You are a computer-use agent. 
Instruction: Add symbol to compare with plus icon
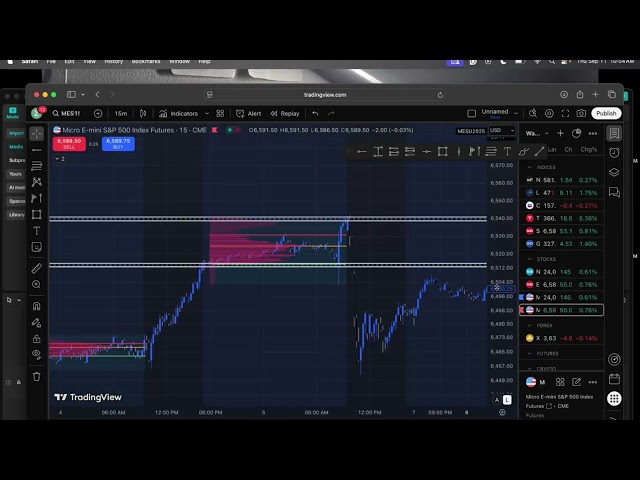point(98,113)
